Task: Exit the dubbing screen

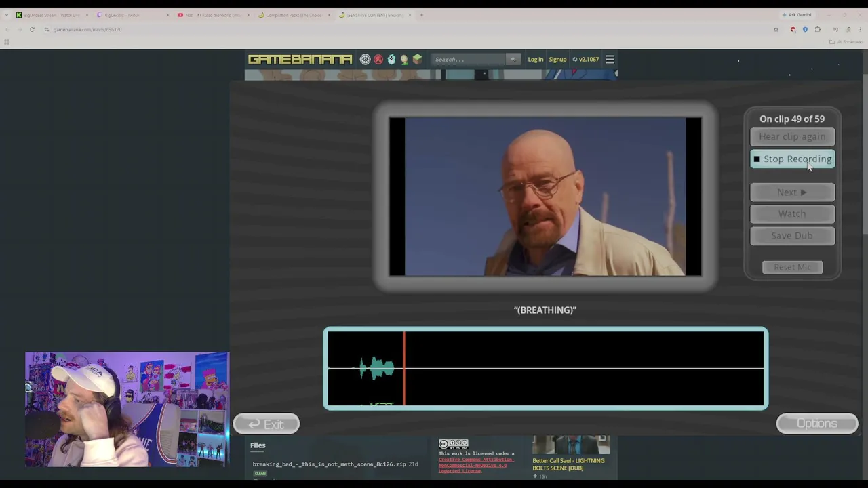Action: 267,424
